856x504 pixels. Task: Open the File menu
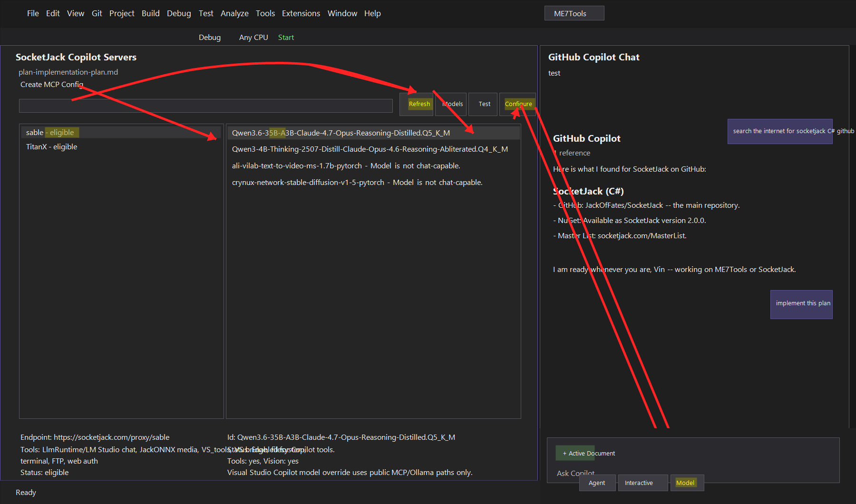click(33, 13)
